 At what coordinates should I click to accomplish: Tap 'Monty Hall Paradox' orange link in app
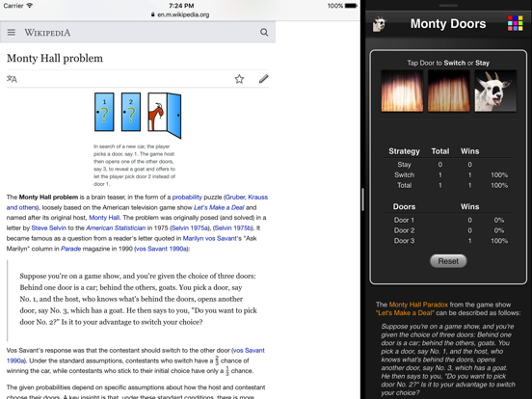click(418, 305)
